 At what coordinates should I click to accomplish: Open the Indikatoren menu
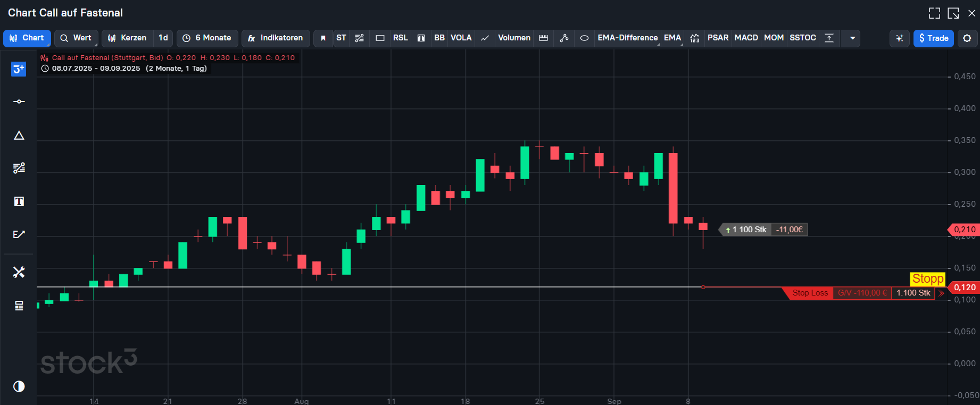tap(276, 38)
